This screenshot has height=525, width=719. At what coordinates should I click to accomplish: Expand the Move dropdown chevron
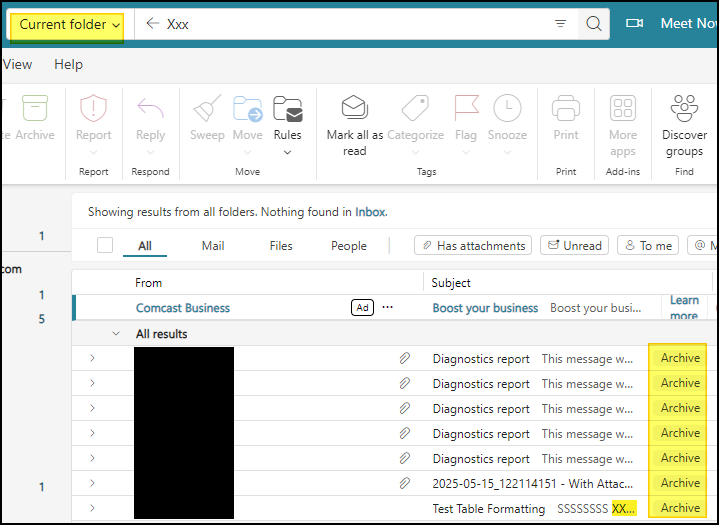tap(248, 153)
